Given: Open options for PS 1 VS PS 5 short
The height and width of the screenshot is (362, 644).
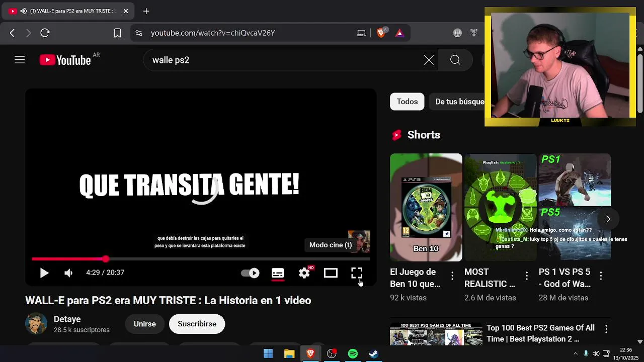Looking at the screenshot, I should (601, 276).
